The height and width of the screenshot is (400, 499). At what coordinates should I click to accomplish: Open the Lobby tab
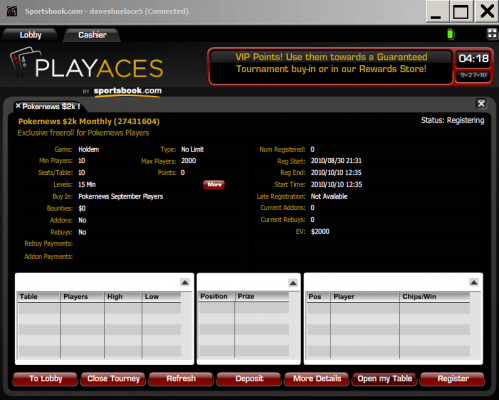(x=30, y=35)
